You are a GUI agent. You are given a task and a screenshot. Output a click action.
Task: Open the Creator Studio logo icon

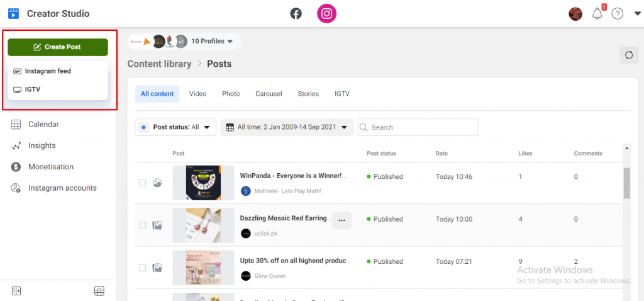[x=14, y=14]
